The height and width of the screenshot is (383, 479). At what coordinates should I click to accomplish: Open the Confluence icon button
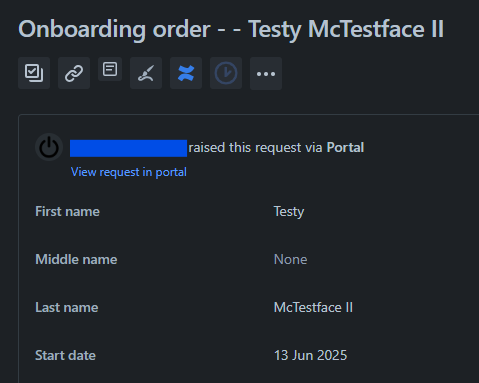pyautogui.click(x=186, y=73)
